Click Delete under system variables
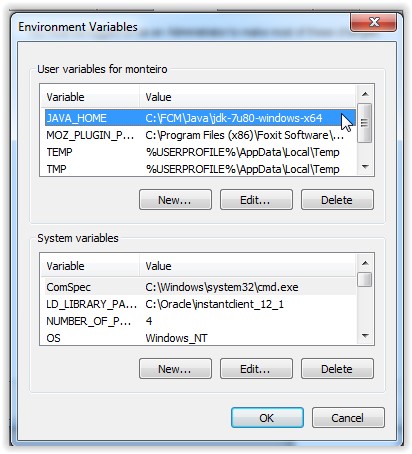 pyautogui.click(x=337, y=369)
